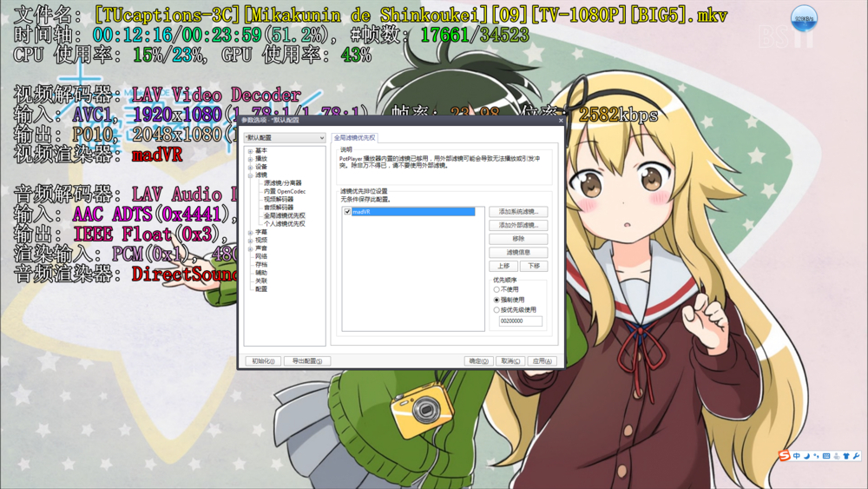Move filter down with 下移 button
Viewport: 868px width, 489px height.
[534, 266]
